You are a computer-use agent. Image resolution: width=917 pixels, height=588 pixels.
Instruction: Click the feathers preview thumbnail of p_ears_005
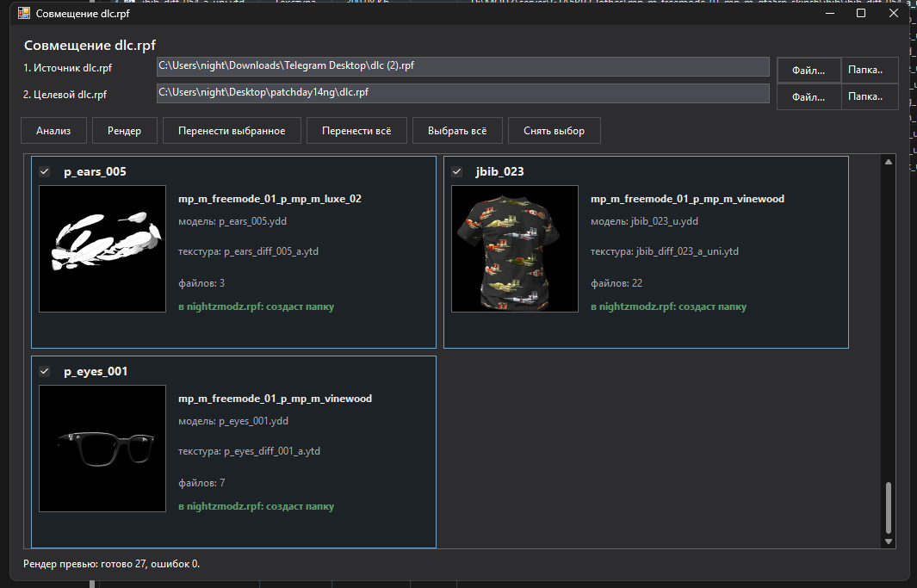[x=102, y=249]
